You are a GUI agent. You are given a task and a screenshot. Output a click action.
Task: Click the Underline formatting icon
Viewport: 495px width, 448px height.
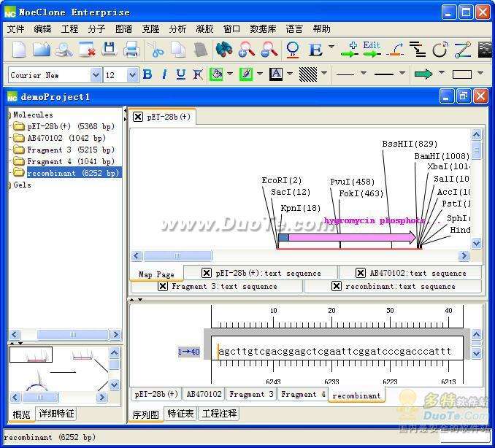pyautogui.click(x=181, y=74)
